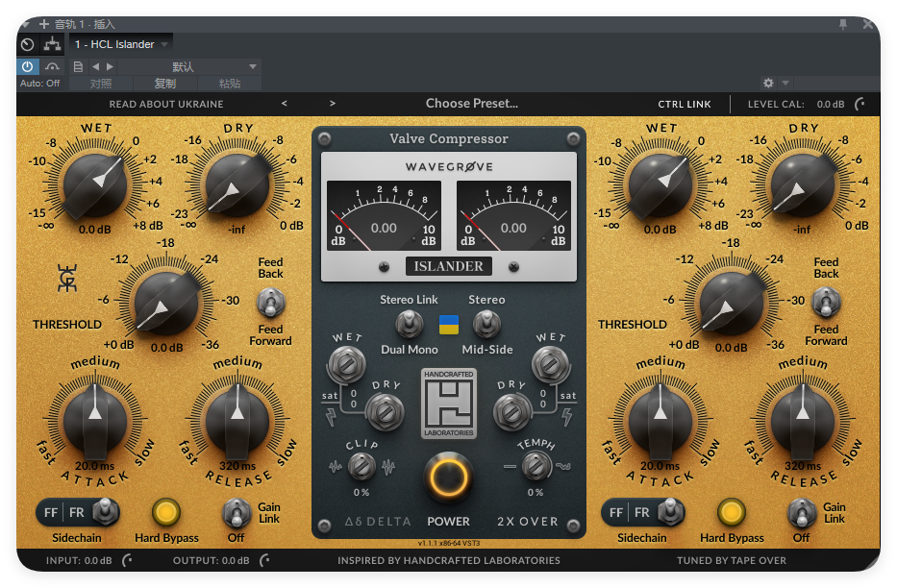Click the automation mode icon beside power
The width and height of the screenshot is (897, 588).
click(53, 67)
